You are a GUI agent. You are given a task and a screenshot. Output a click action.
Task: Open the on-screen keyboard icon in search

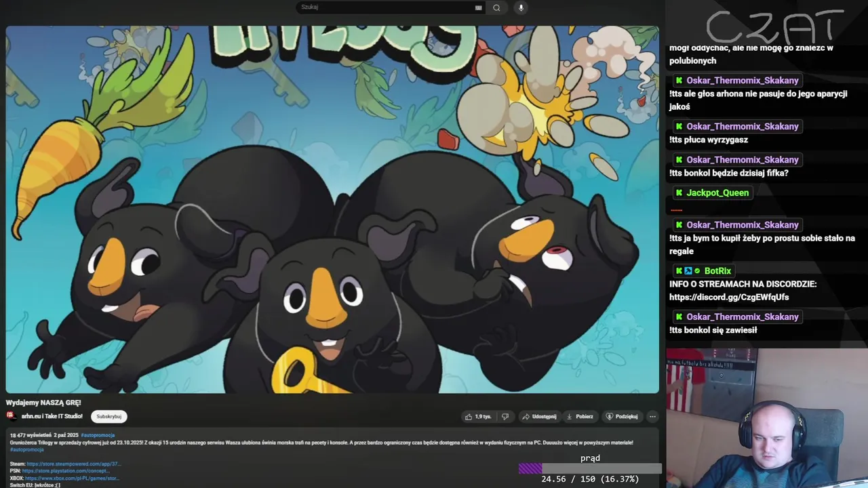[478, 7]
